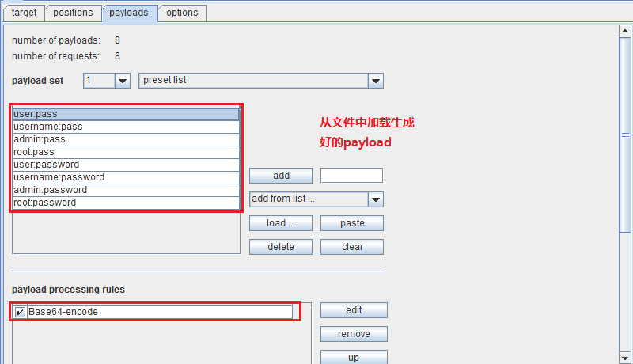Go to the options tab
633x364 pixels.
pos(183,13)
